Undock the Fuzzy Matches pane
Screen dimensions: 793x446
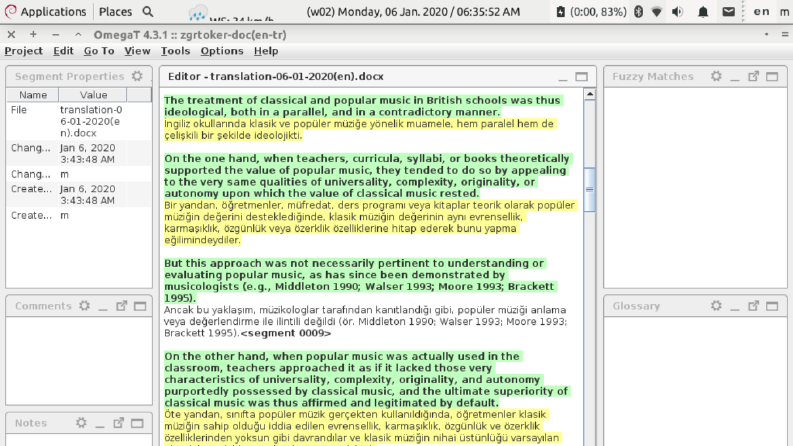click(x=754, y=76)
